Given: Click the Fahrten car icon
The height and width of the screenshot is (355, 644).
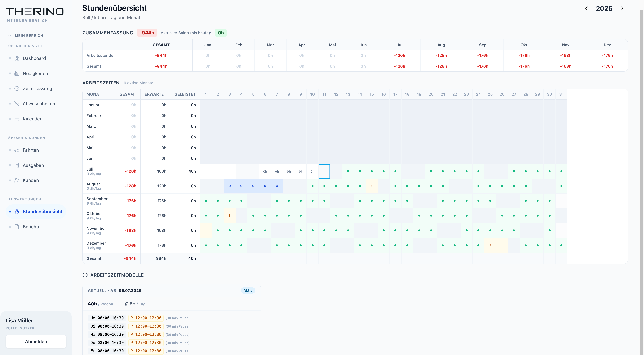Looking at the screenshot, I should coord(17,150).
